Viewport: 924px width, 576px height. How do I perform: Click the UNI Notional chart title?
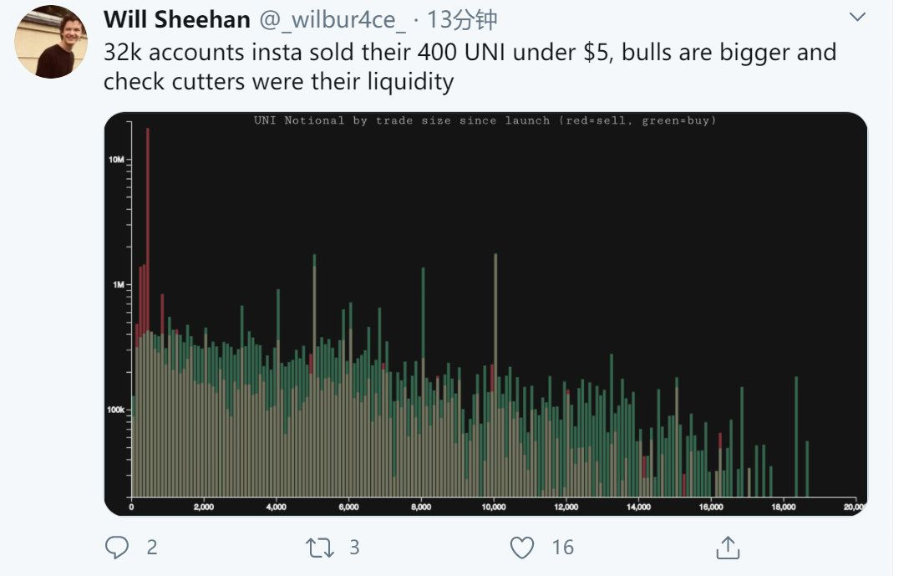485,120
